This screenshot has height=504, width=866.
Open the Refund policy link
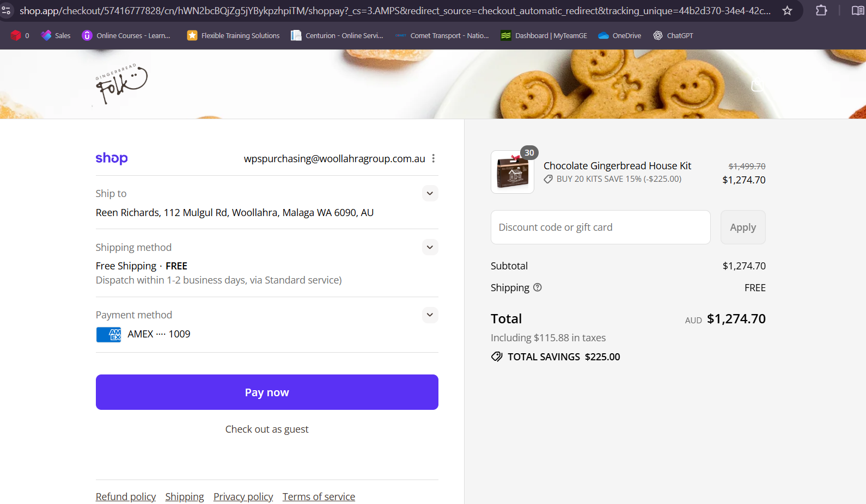(x=126, y=496)
